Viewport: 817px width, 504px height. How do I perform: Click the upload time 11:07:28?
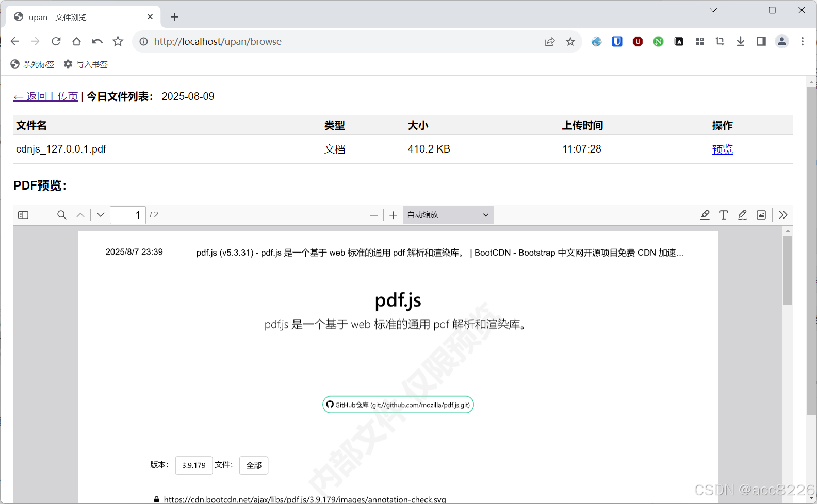click(582, 149)
